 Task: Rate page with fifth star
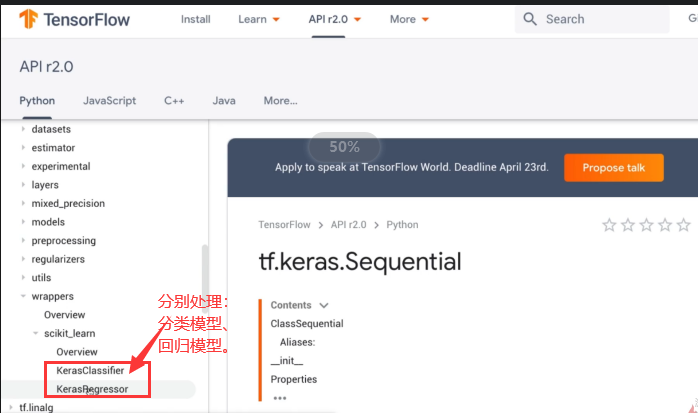click(x=683, y=225)
